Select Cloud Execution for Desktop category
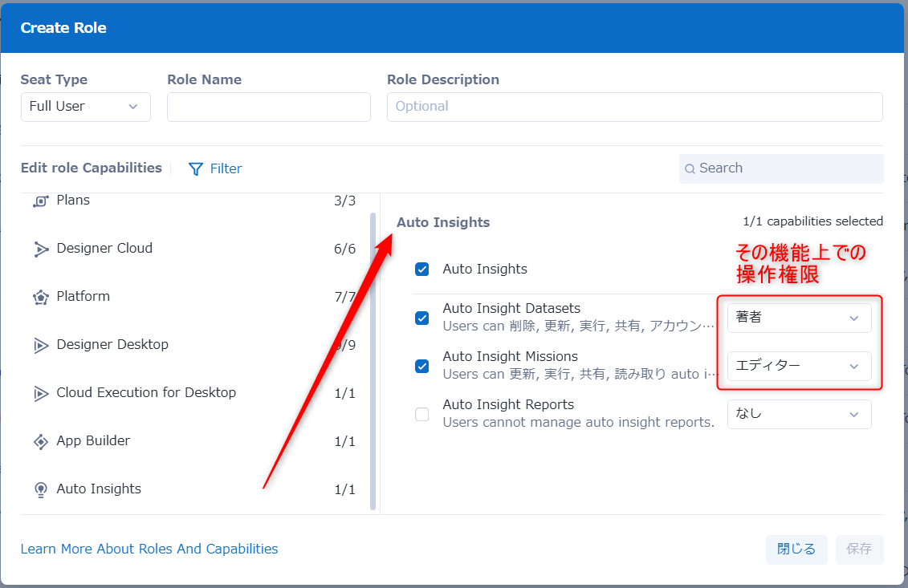The height and width of the screenshot is (588, 908). pyautogui.click(x=194, y=393)
